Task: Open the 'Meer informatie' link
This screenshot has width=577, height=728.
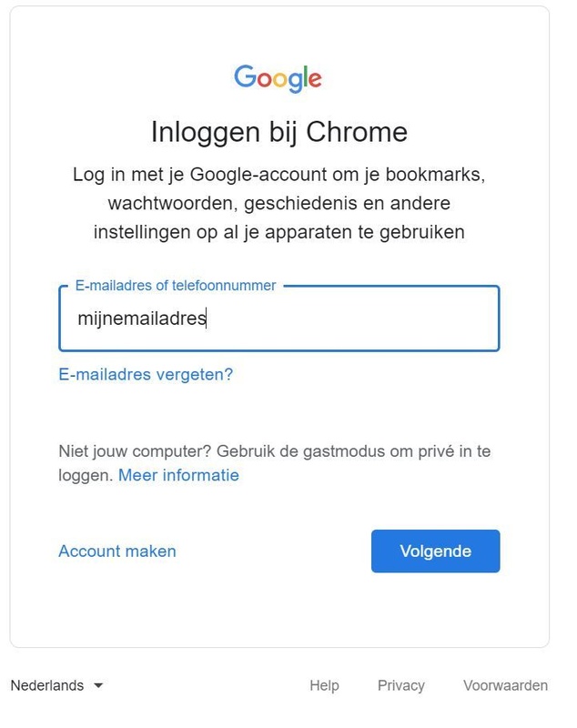Action: (x=178, y=475)
